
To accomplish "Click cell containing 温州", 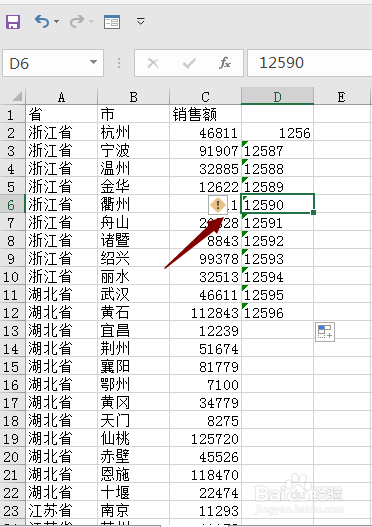I will pos(133,169).
